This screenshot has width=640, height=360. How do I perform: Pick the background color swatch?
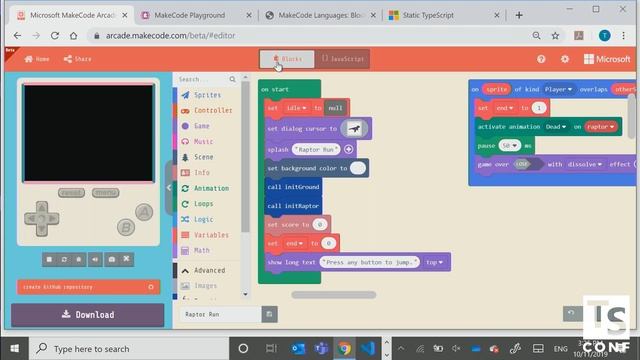358,168
